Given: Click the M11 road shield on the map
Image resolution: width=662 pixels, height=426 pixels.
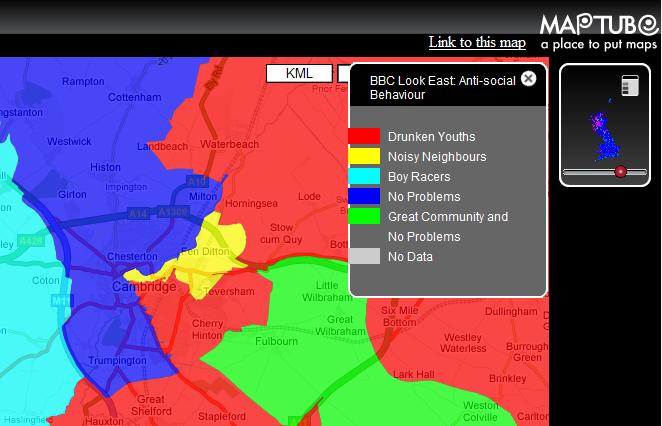Looking at the screenshot, I should 62,301.
